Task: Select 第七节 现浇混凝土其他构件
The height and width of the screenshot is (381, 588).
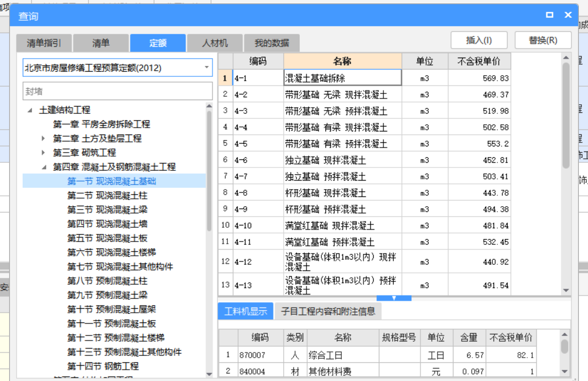Action: point(120,267)
